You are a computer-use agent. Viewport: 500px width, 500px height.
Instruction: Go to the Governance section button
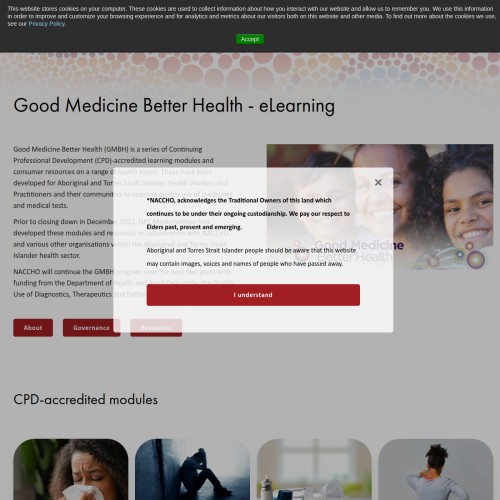pos(91,328)
